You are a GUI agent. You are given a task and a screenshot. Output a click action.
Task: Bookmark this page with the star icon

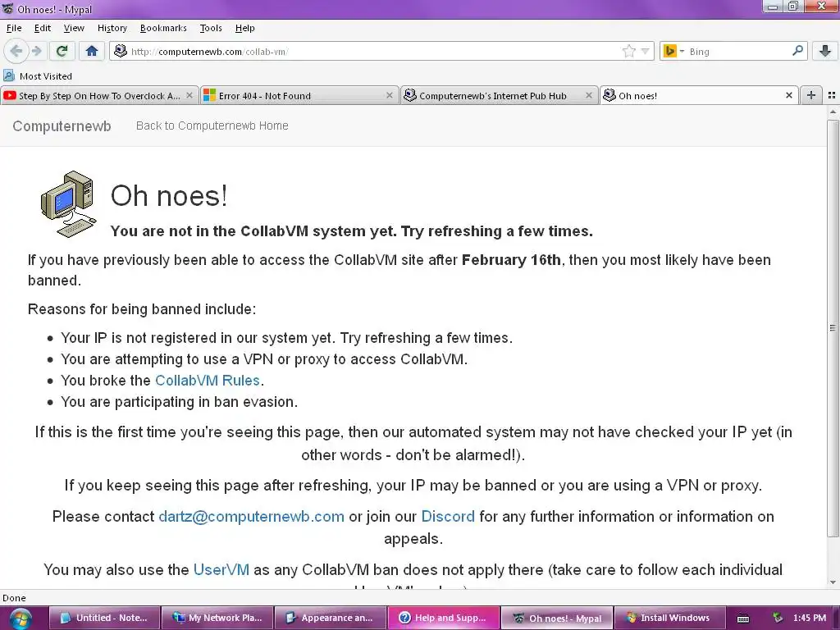[x=629, y=51]
